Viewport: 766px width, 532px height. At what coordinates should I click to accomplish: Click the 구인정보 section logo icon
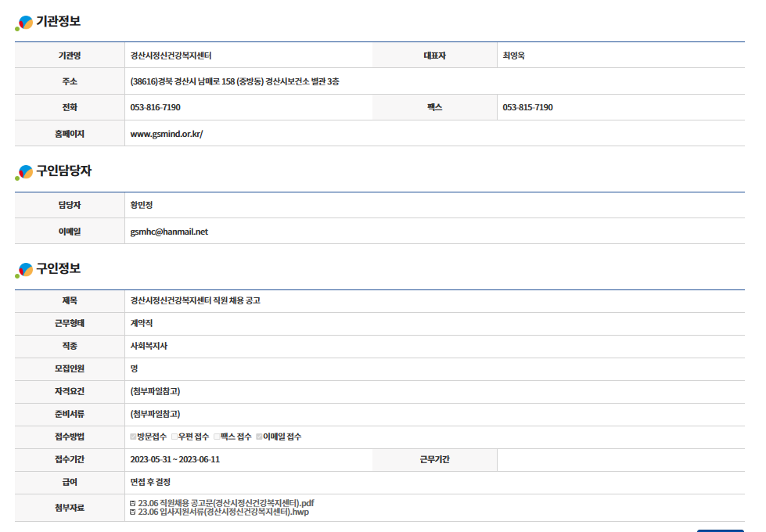25,270
